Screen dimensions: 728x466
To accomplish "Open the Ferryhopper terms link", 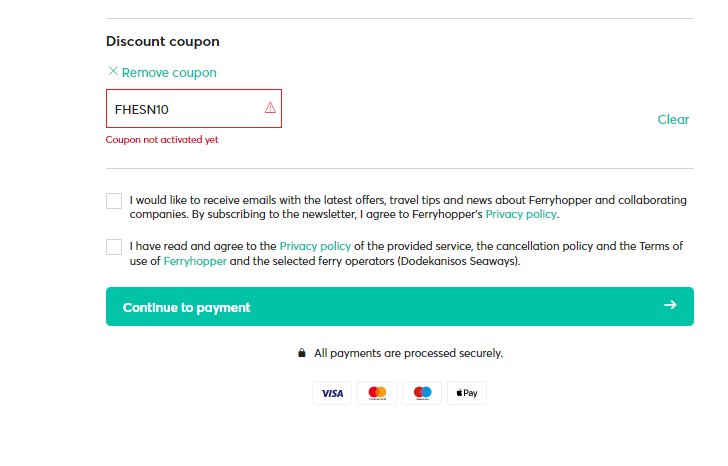I will point(195,261).
